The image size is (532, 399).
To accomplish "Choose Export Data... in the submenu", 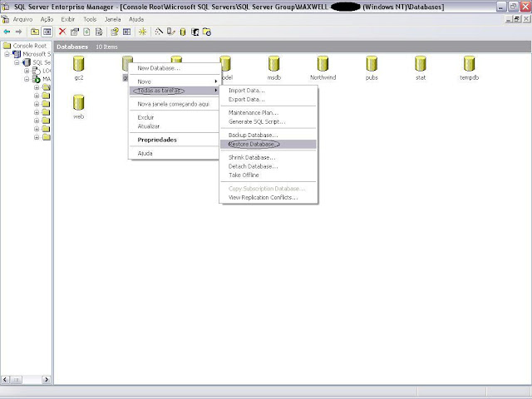I will click(268, 100).
